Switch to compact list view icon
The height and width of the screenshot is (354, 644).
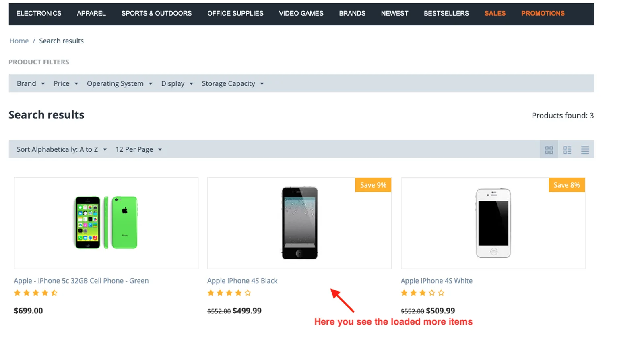click(567, 150)
